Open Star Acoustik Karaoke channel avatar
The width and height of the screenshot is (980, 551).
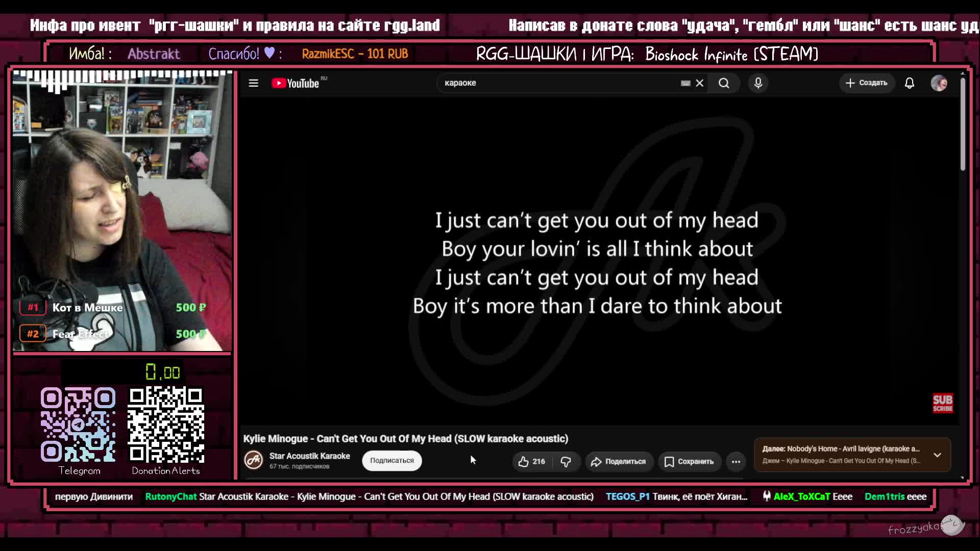253,460
